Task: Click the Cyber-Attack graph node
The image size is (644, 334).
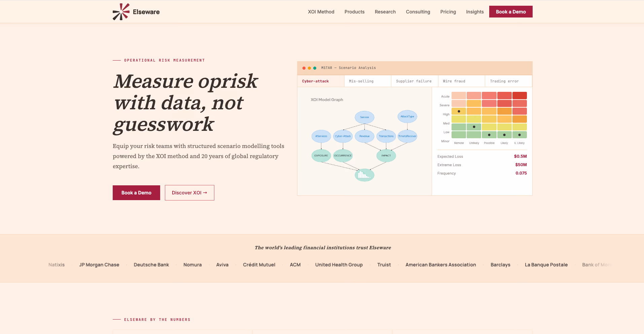Action: 343,136
